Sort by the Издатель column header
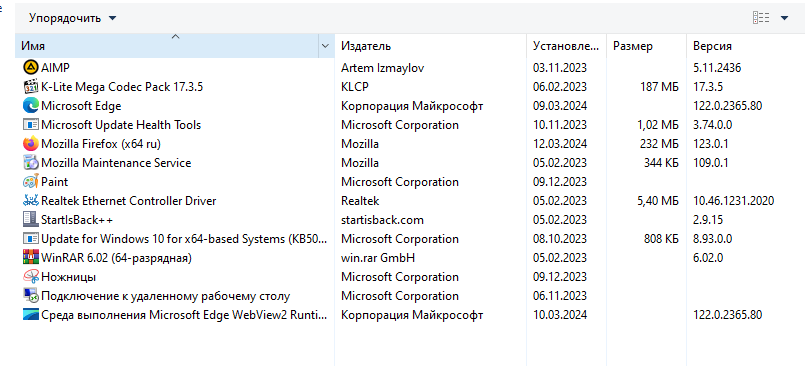Viewport: 805px width, 366px height. (x=430, y=46)
